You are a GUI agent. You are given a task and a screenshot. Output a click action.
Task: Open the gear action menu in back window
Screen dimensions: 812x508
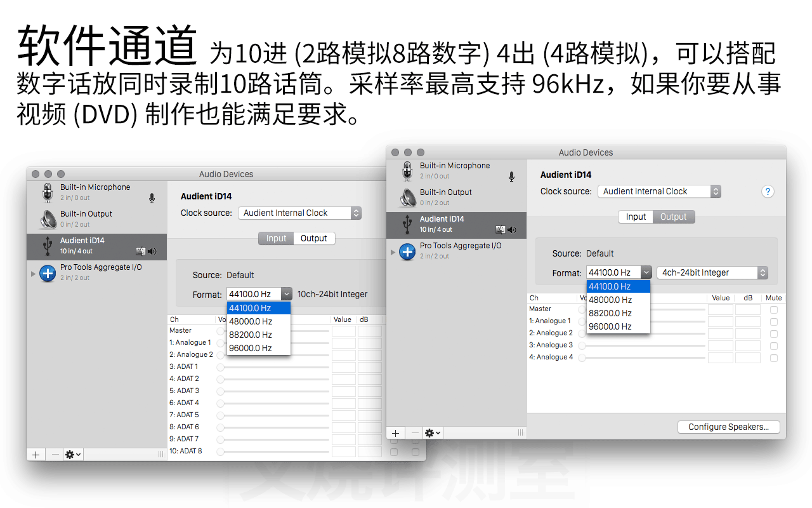pyautogui.click(x=74, y=455)
